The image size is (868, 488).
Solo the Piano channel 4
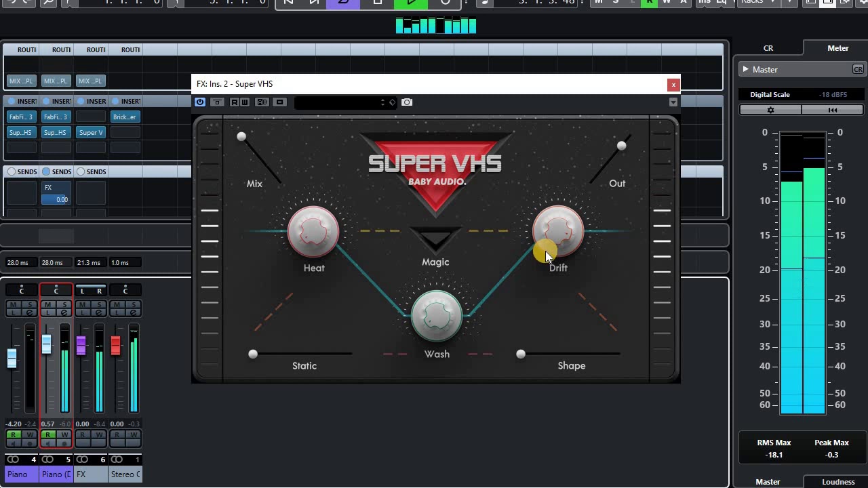tap(29, 305)
